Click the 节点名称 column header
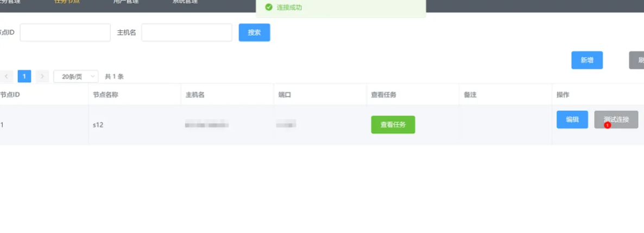 [105, 95]
